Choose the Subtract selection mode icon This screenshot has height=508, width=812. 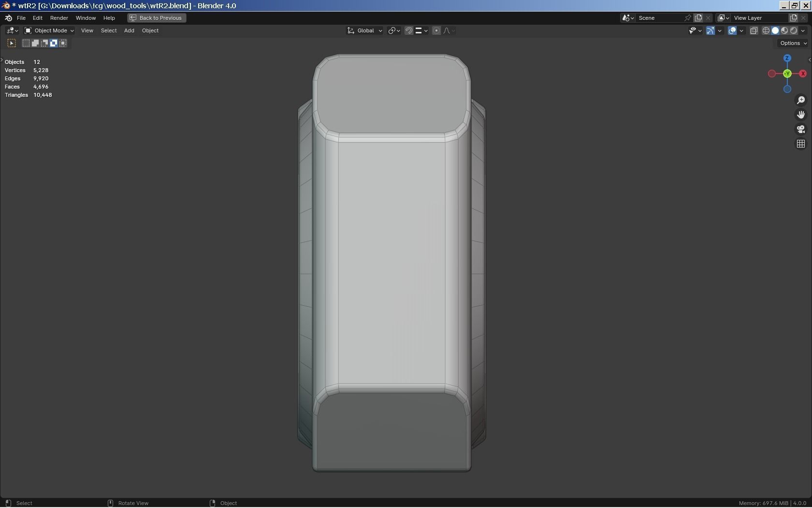click(x=44, y=43)
